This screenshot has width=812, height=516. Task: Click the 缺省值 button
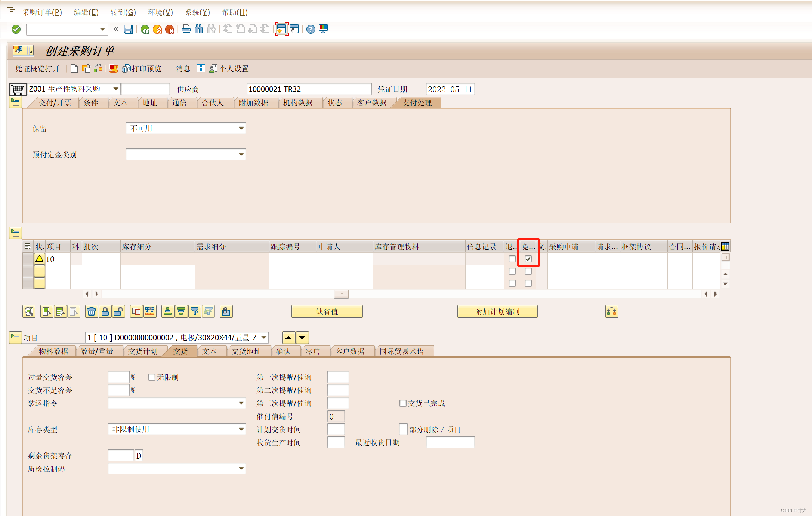pyautogui.click(x=327, y=311)
